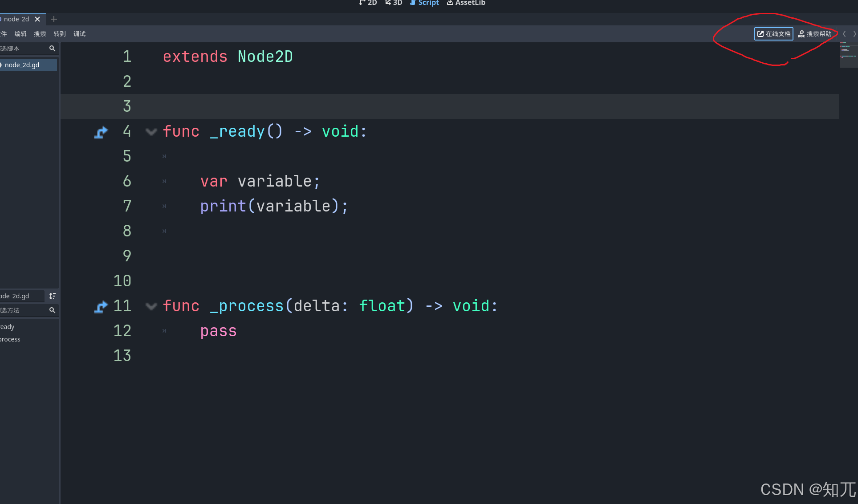Open the AssetLib workspace
Viewport: 858px width, 504px height.
[x=466, y=3]
